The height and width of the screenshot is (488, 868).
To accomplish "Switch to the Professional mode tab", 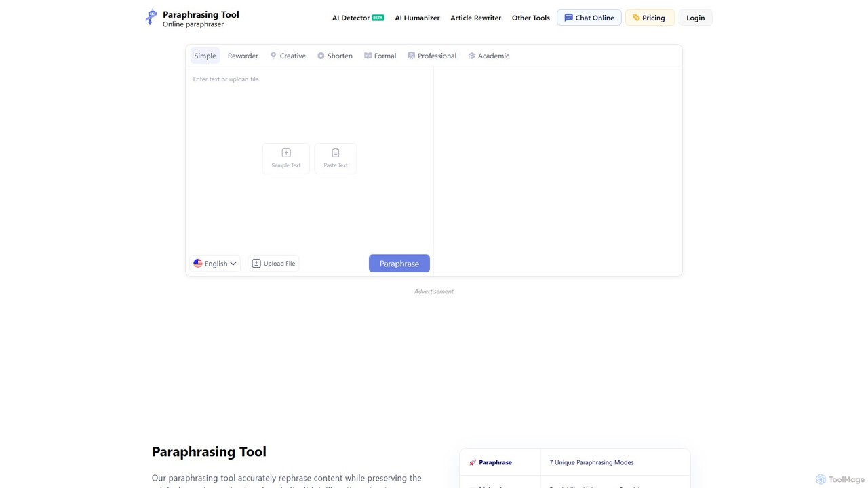I will [432, 56].
